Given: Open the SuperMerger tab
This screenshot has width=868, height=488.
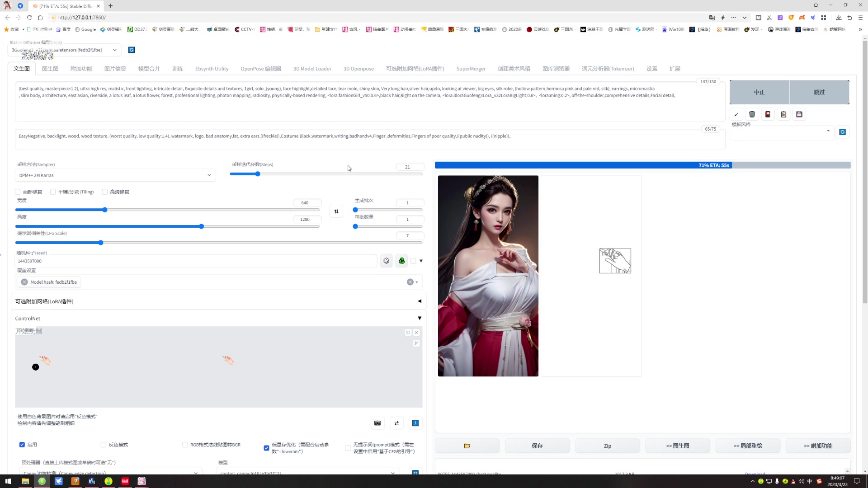Looking at the screenshot, I should 471,69.
